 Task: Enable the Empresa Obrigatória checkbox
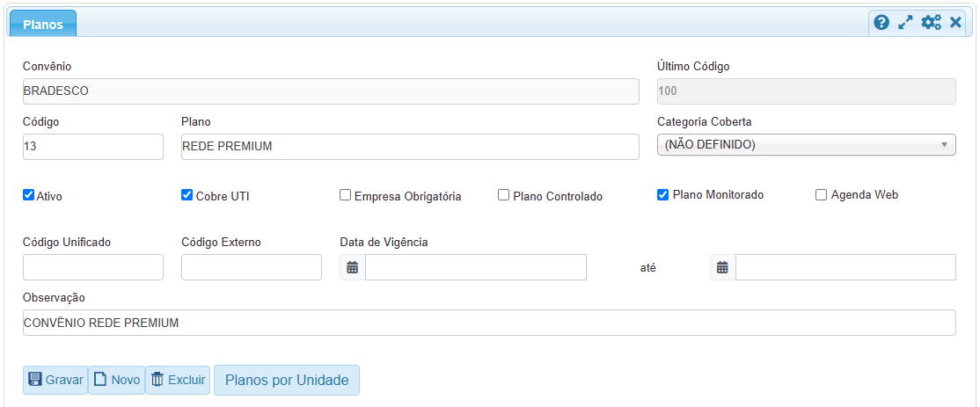(x=346, y=195)
